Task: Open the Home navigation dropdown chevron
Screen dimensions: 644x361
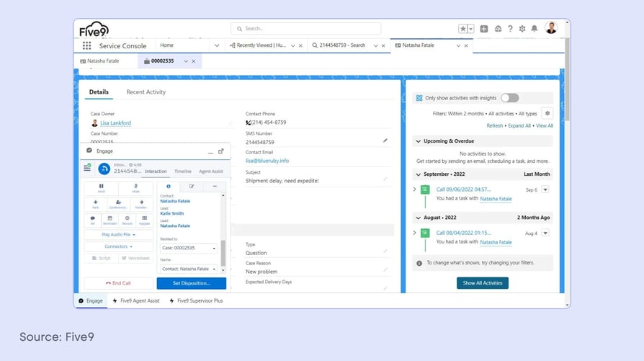Action: (217, 45)
